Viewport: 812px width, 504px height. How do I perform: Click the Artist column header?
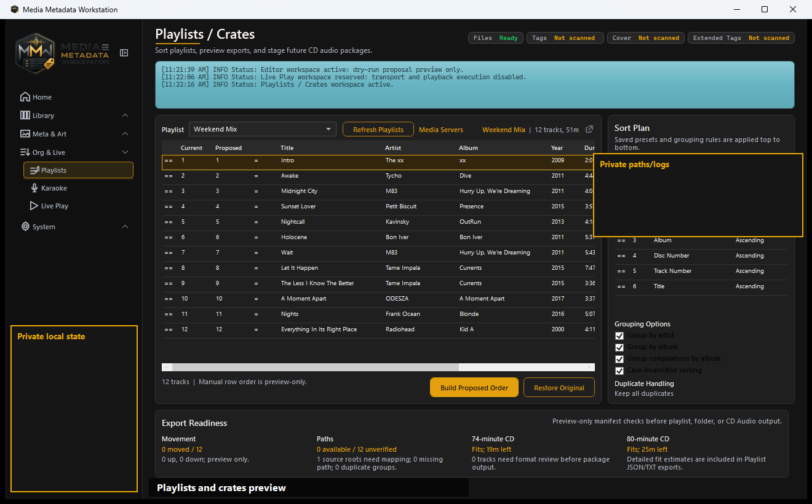[393, 148]
